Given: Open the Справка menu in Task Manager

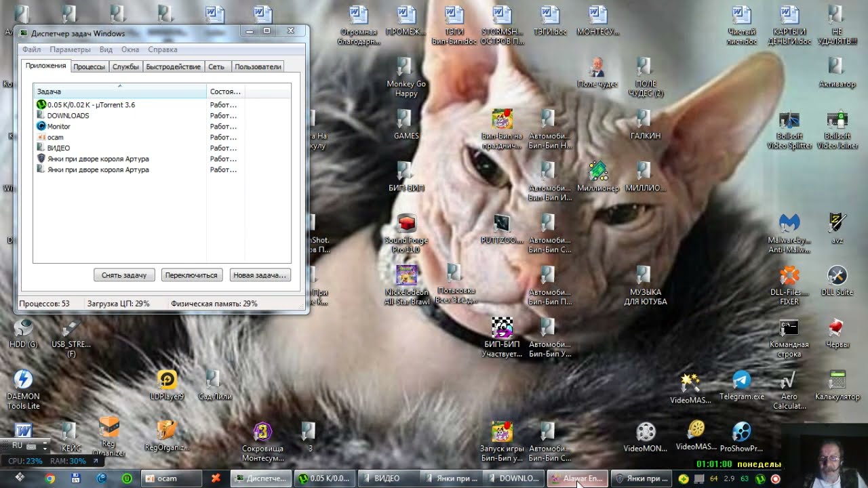Looking at the screenshot, I should (163, 49).
